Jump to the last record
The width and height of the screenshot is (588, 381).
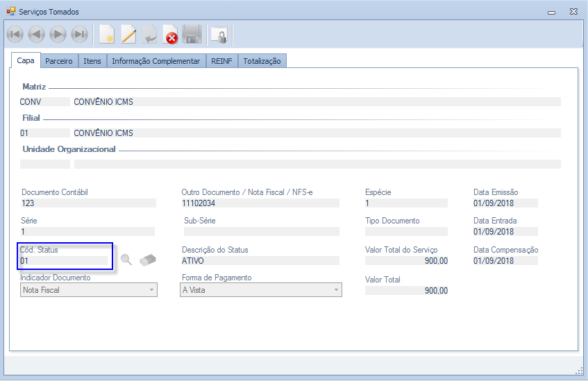[x=79, y=34]
